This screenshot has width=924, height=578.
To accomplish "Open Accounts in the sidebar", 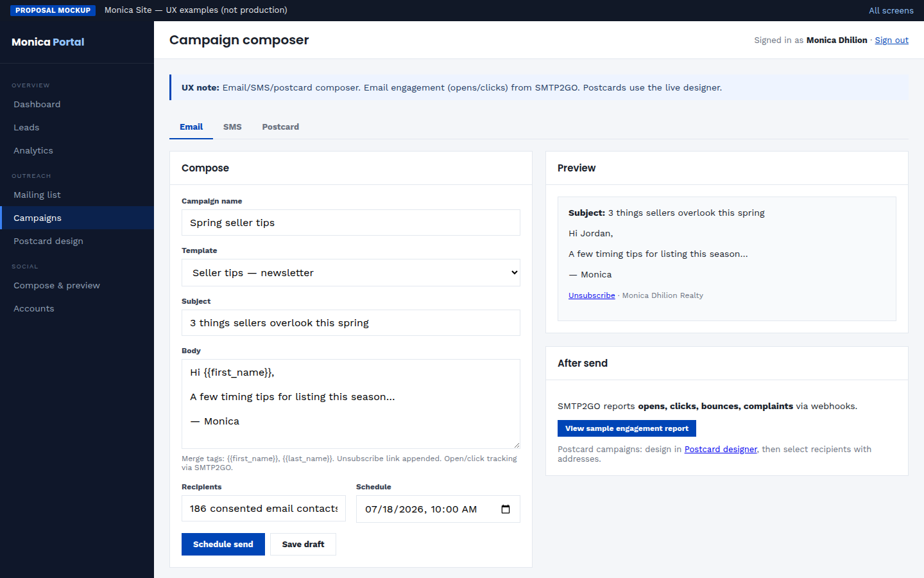I will coord(77,308).
